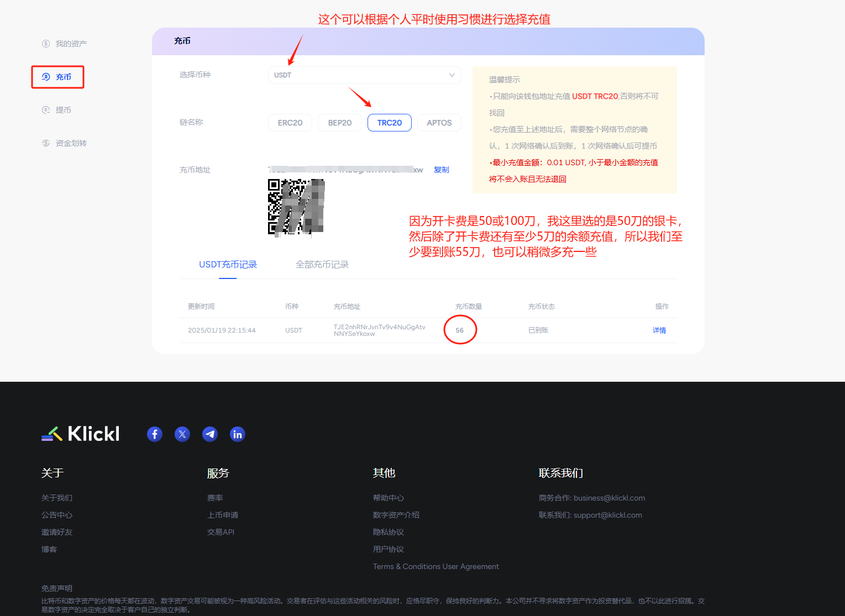Open 我的资产 in the sidebar

(71, 44)
